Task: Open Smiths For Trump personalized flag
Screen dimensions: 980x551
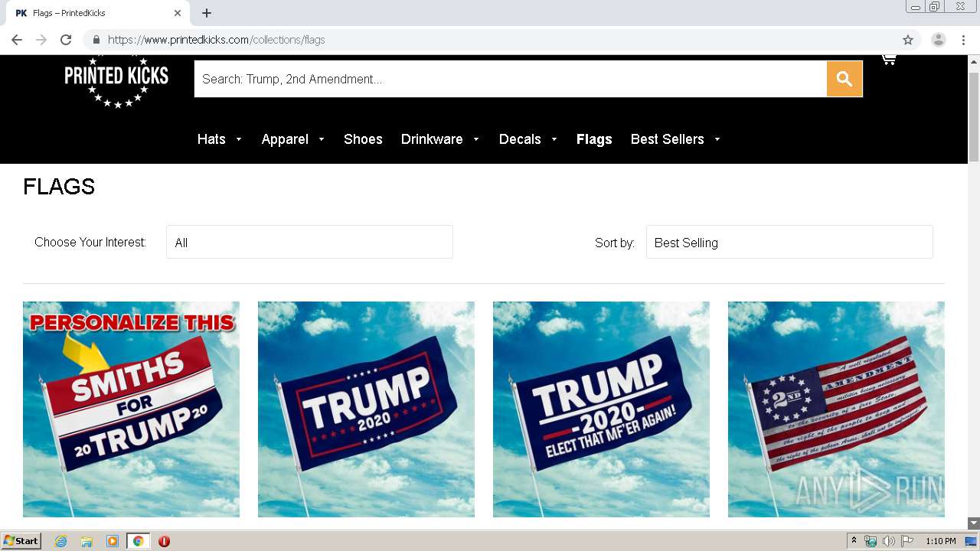Action: (x=131, y=409)
